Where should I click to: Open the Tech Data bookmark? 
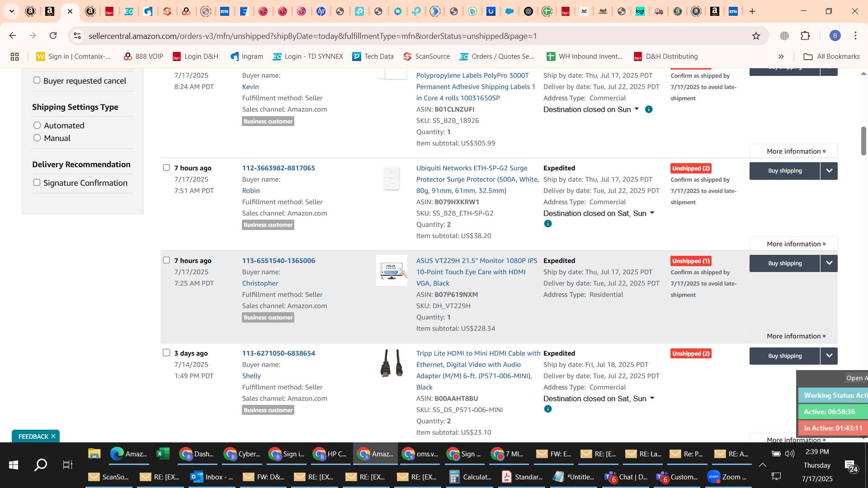coord(373,56)
